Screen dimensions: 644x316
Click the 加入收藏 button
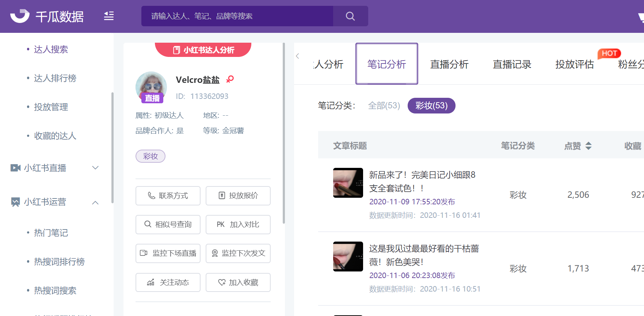pos(238,282)
